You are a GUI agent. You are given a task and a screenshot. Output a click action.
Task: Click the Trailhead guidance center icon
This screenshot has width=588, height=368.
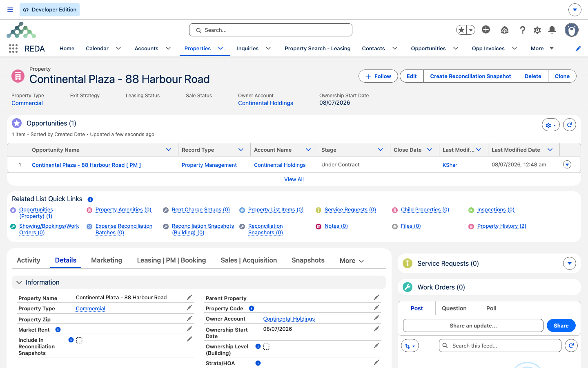coord(505,30)
